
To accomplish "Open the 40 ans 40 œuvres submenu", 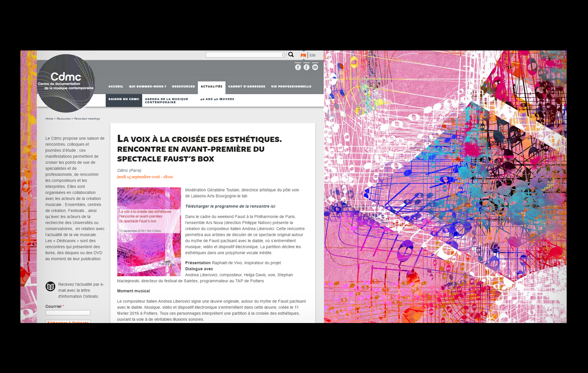I will (x=217, y=99).
